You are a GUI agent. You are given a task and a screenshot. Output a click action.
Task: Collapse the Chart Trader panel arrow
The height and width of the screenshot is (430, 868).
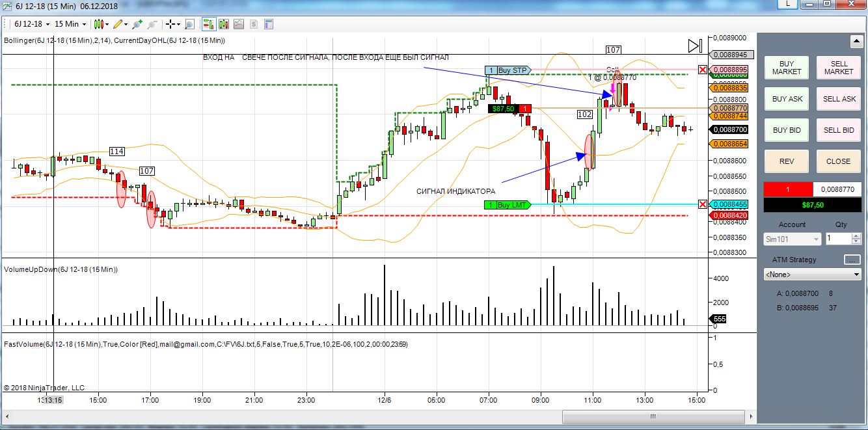856,42
